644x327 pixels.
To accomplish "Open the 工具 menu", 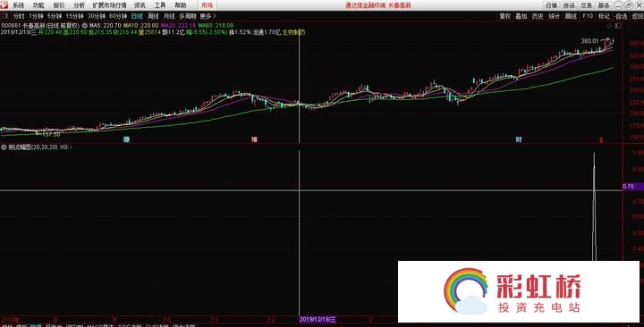I will (160, 5).
